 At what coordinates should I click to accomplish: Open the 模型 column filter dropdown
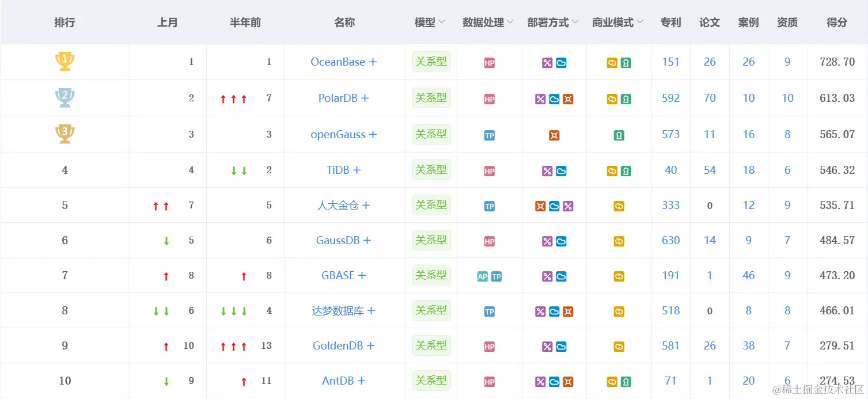pyautogui.click(x=442, y=22)
